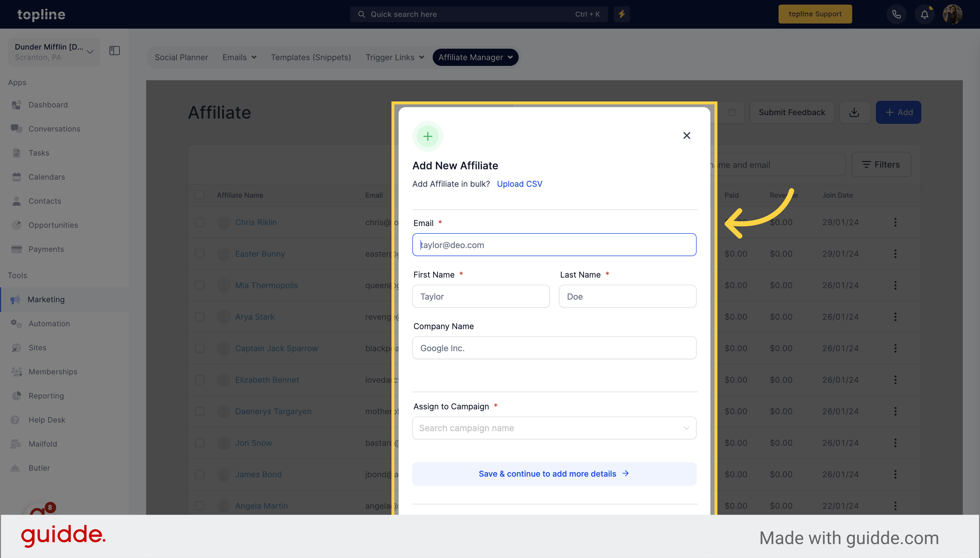This screenshot has height=558, width=980.
Task: Focus the First Name input field
Action: [x=481, y=296]
